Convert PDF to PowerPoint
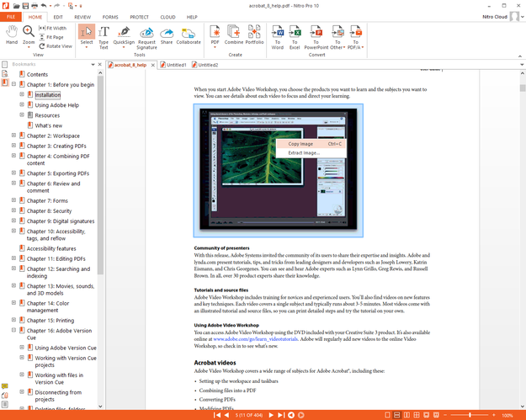 (x=316, y=38)
